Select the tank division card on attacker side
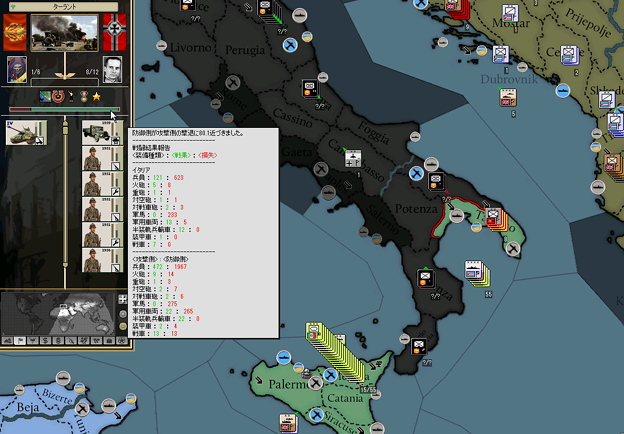Image resolution: width=624 pixels, height=434 pixels. tap(26, 133)
